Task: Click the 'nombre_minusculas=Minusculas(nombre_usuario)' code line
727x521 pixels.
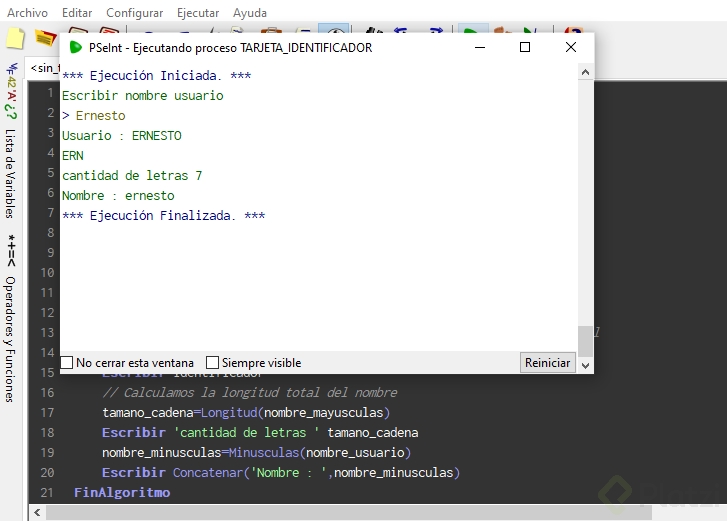Action: (256, 452)
